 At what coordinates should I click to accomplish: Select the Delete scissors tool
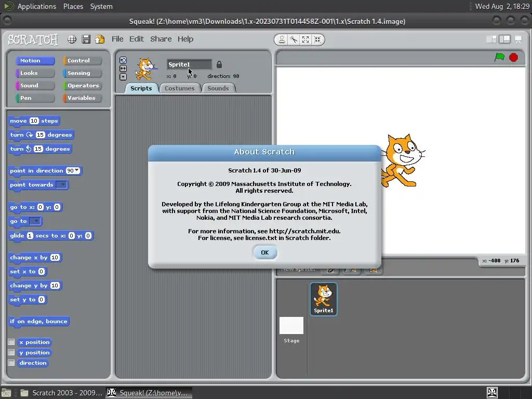click(294, 39)
